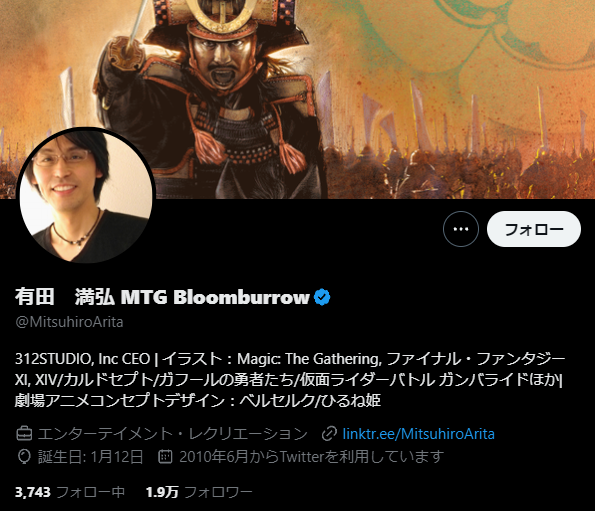The width and height of the screenshot is (595, 511).
Task: Click the link chain icon
Action: tap(329, 434)
